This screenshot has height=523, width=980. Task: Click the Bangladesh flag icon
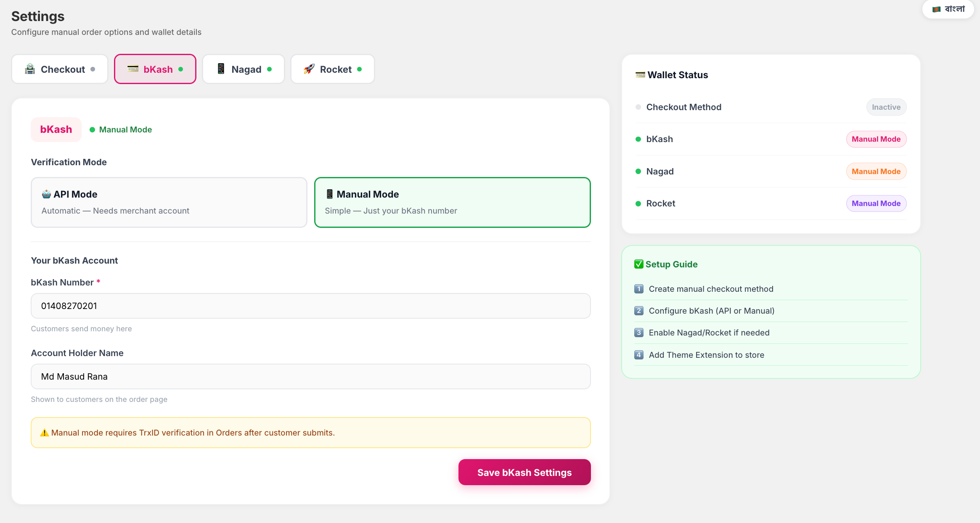tap(936, 9)
